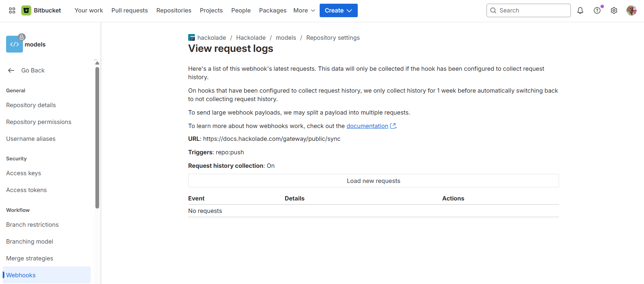The width and height of the screenshot is (644, 284).
Task: Open the user profile avatar
Action: coord(632,10)
